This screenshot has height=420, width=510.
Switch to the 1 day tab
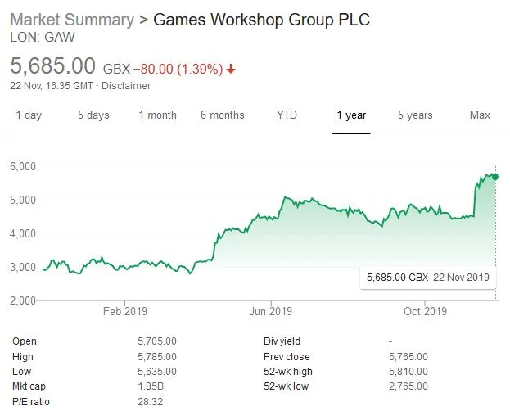[x=29, y=115]
